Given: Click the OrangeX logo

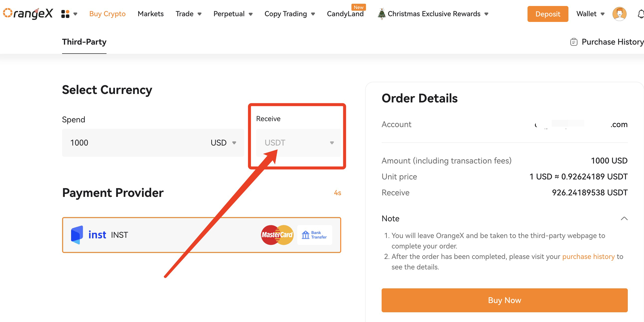Looking at the screenshot, I should click(x=28, y=13).
